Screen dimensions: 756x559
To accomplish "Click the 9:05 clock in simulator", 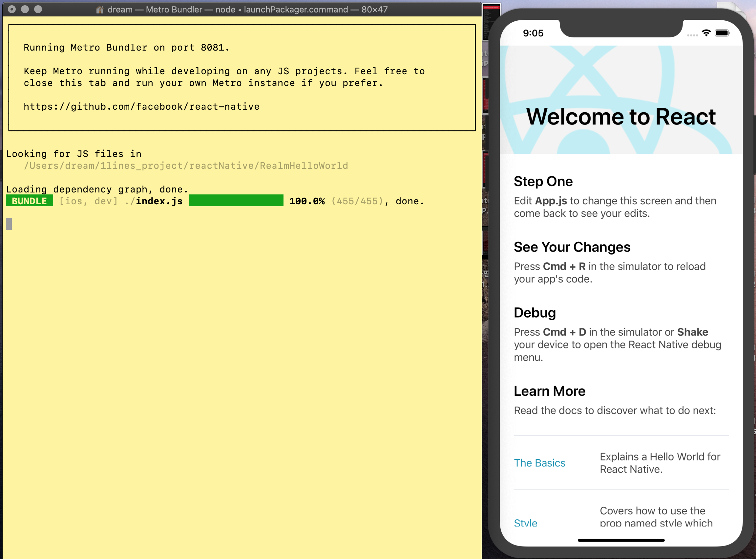I will (x=533, y=33).
